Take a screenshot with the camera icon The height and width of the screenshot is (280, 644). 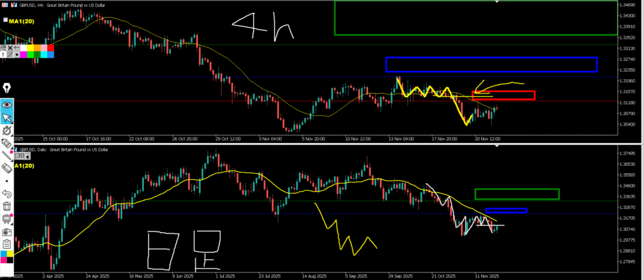pyautogui.click(x=7, y=231)
